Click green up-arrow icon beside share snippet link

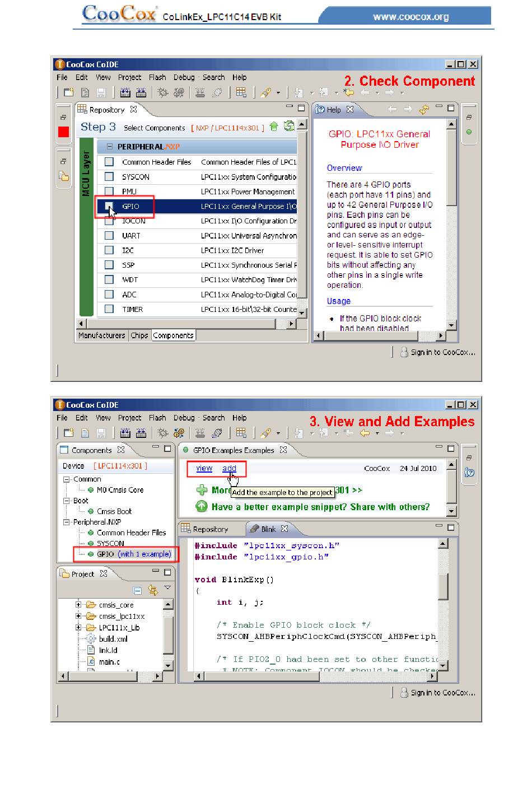(202, 507)
